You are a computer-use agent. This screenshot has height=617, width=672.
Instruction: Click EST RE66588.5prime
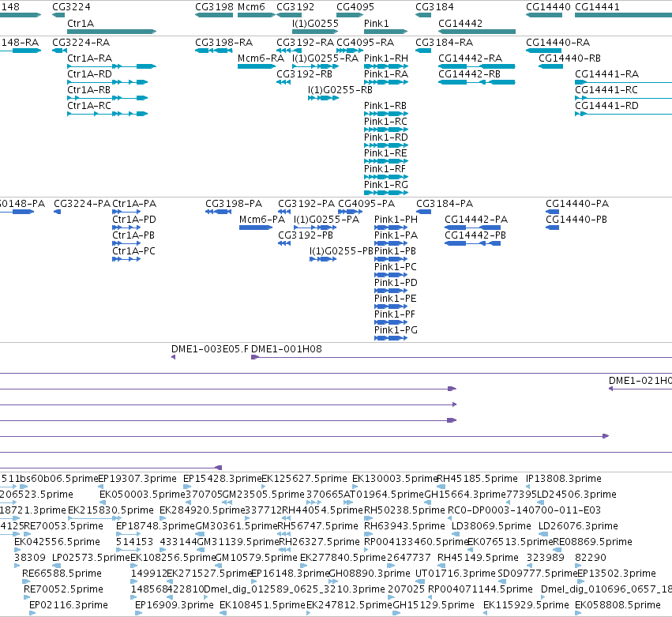26,581
